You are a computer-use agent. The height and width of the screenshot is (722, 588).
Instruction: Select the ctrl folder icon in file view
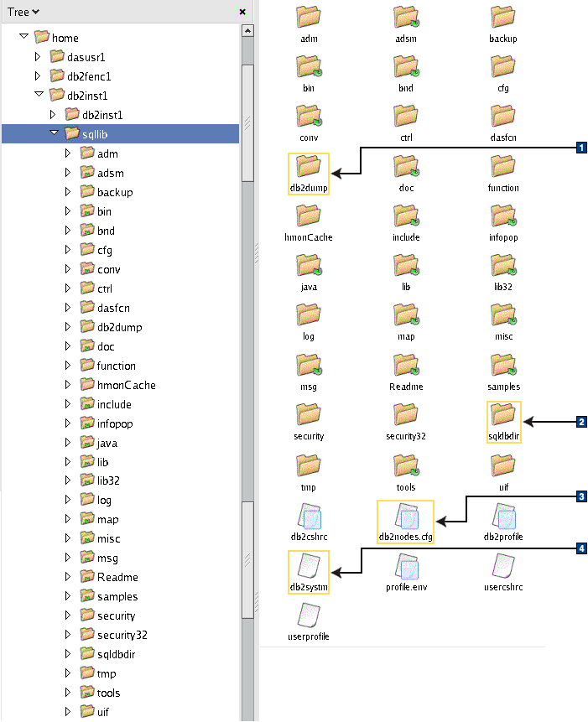[406, 116]
